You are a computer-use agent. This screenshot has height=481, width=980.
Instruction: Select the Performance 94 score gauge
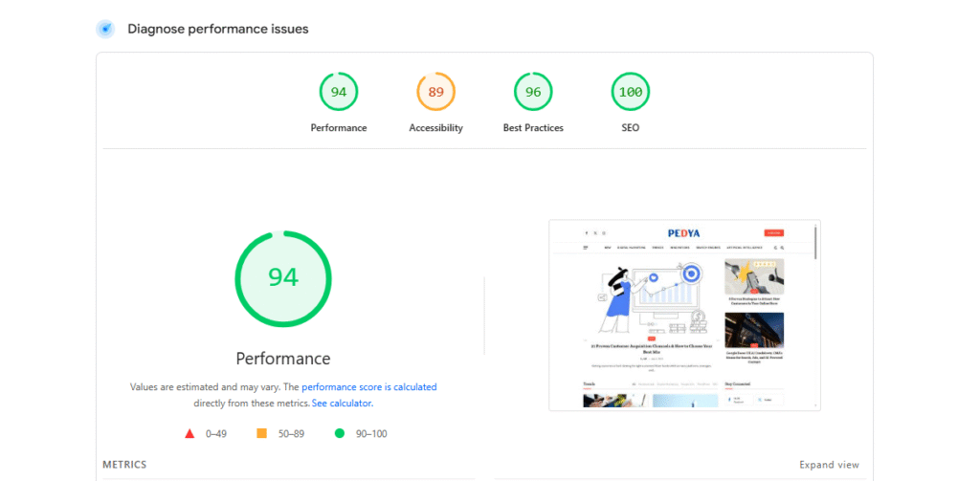pyautogui.click(x=339, y=92)
